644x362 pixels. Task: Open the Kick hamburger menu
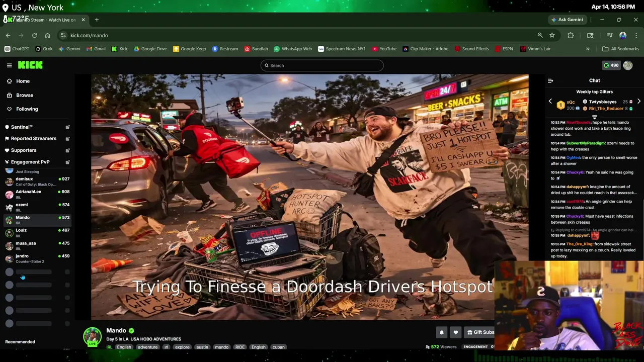coord(9,65)
